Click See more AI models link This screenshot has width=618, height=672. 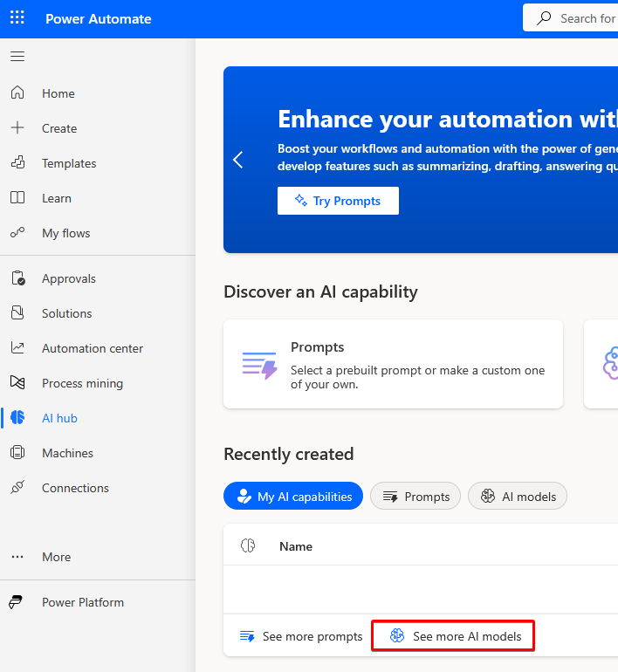tap(456, 636)
